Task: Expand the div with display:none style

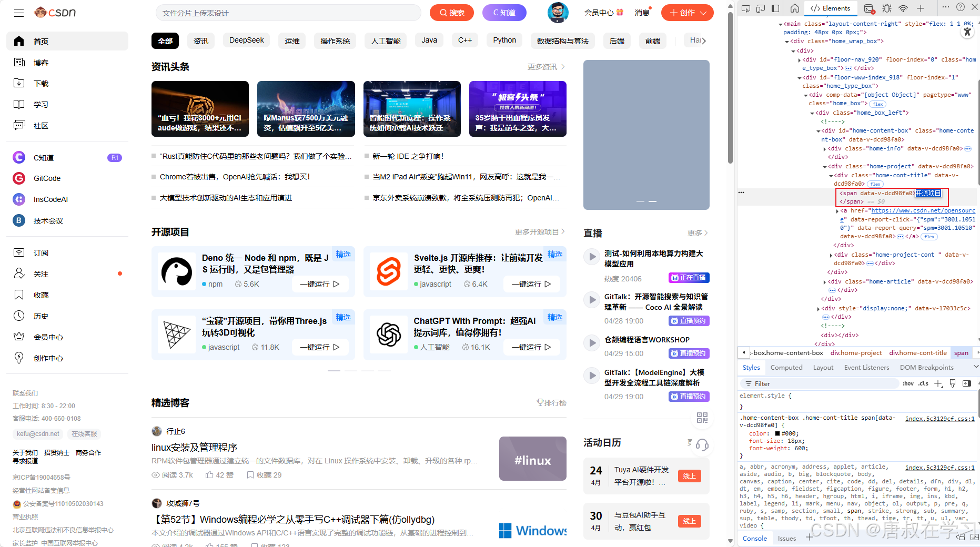Action: (819, 308)
